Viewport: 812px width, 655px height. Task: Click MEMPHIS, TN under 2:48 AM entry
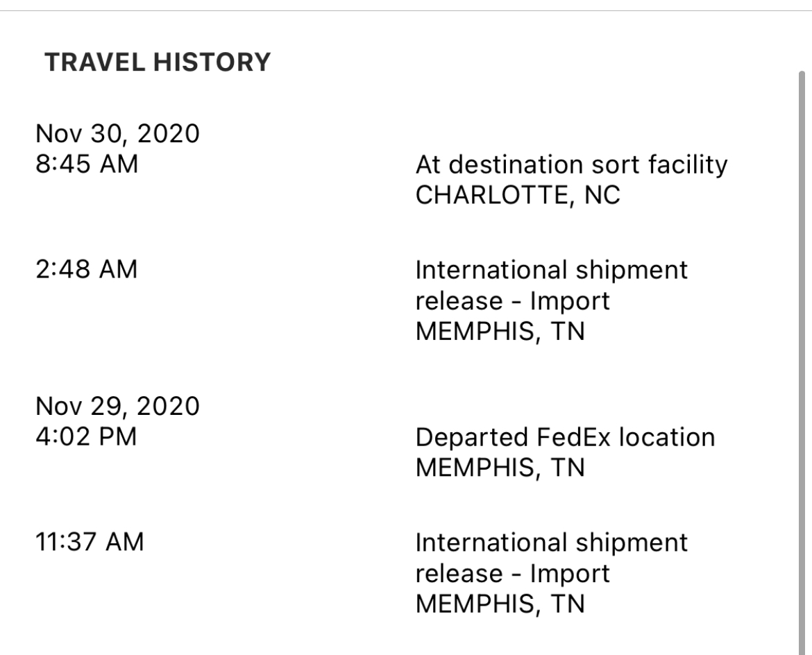[x=500, y=332]
